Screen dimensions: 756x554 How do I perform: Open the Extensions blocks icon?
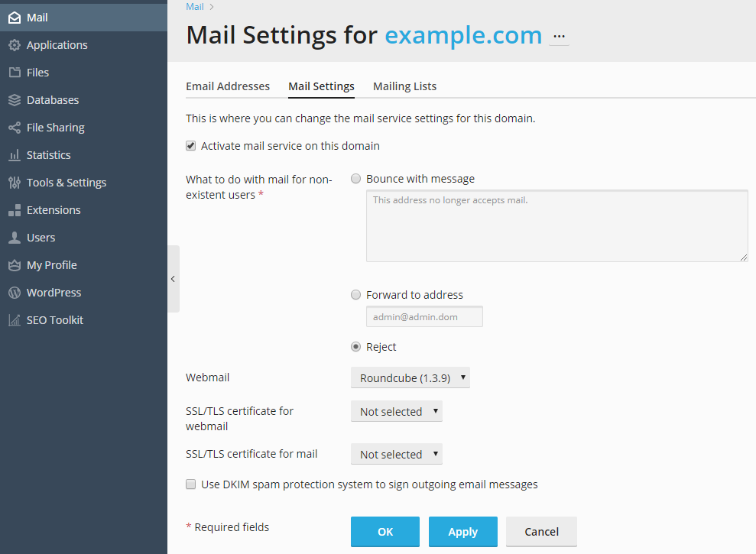15,209
